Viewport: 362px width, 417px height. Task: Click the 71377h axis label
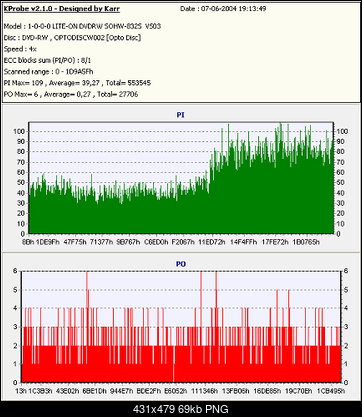(101, 242)
